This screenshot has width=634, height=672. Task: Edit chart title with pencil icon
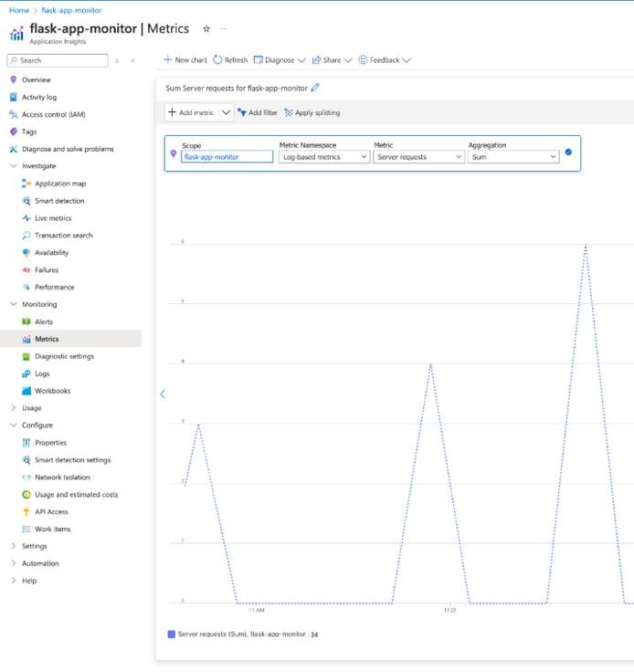(315, 88)
